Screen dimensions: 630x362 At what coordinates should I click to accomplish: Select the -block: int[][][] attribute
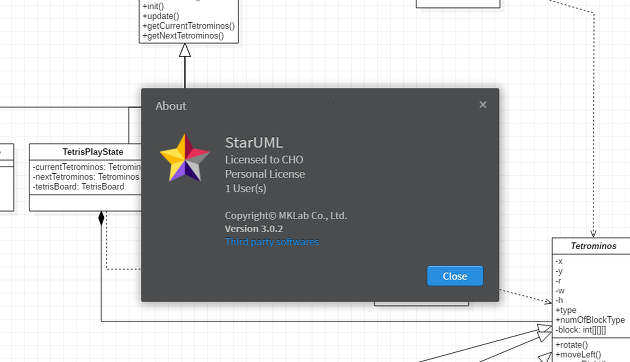581,330
